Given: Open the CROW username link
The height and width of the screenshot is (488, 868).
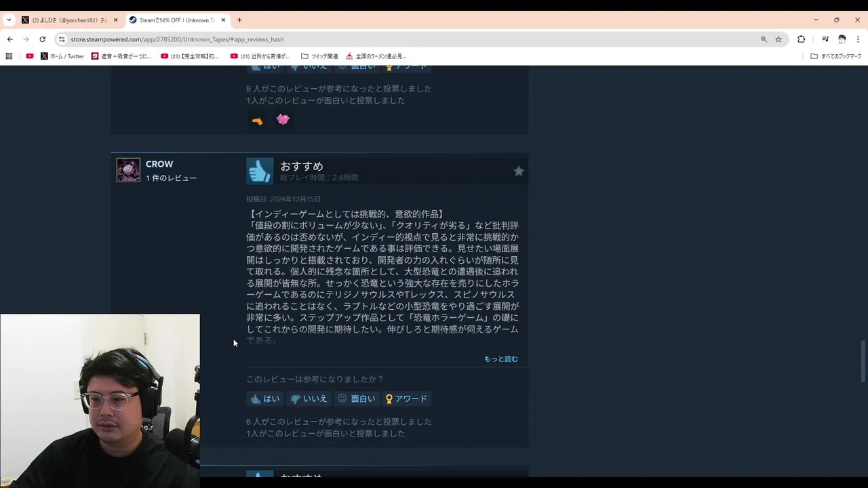Looking at the screenshot, I should [159, 164].
